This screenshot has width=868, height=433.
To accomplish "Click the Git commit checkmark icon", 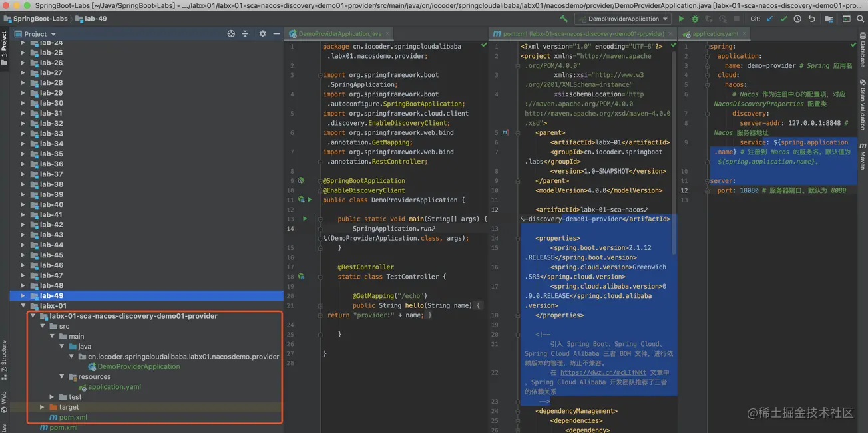I will pos(783,19).
